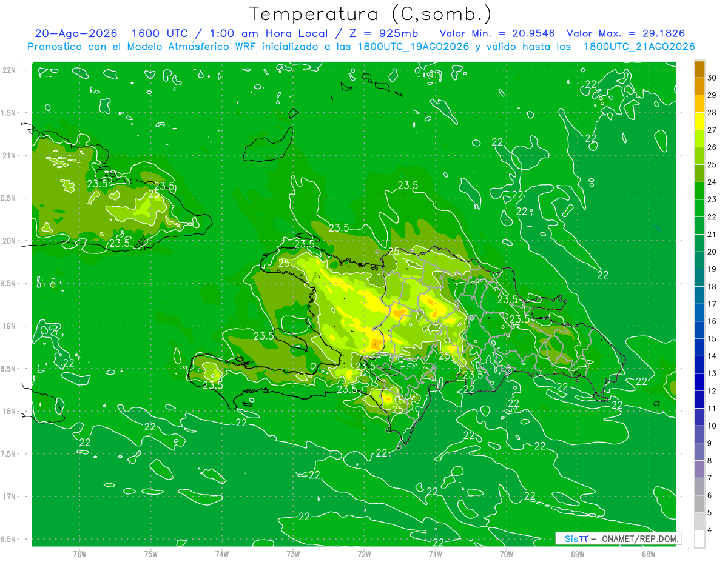
Task: Click the teal legend swatch between 18 and 19
Action: click(x=699, y=278)
